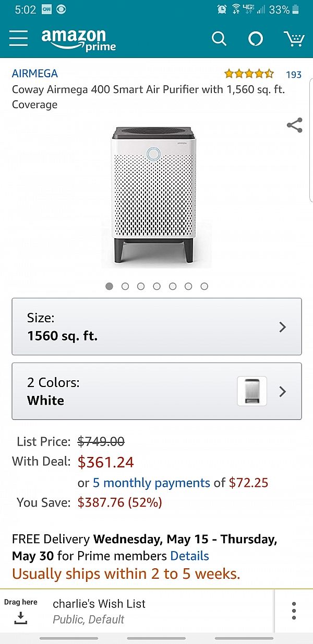This screenshot has width=313, height=644.
Task: Expand the 2 Colors White selector
Action: click(x=156, y=391)
